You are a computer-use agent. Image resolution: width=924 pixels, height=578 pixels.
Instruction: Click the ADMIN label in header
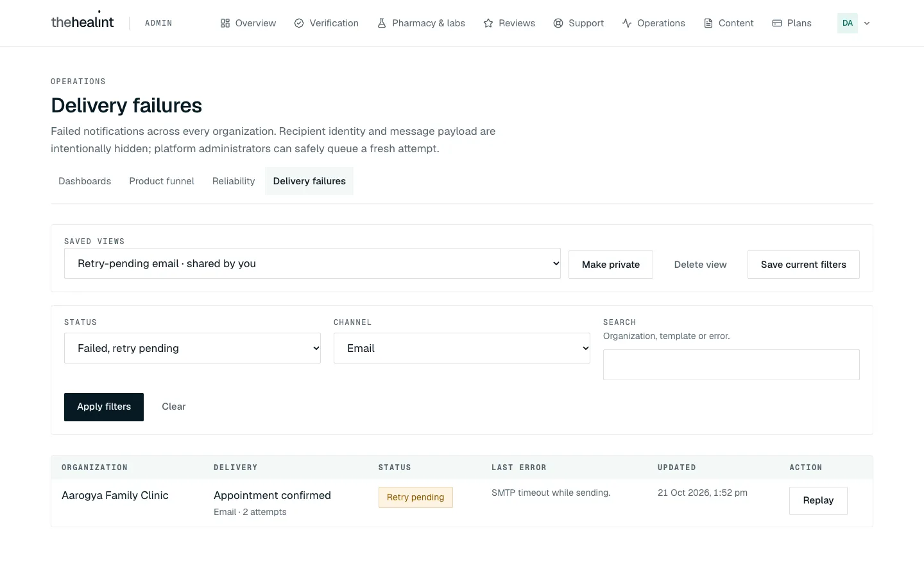pos(158,23)
